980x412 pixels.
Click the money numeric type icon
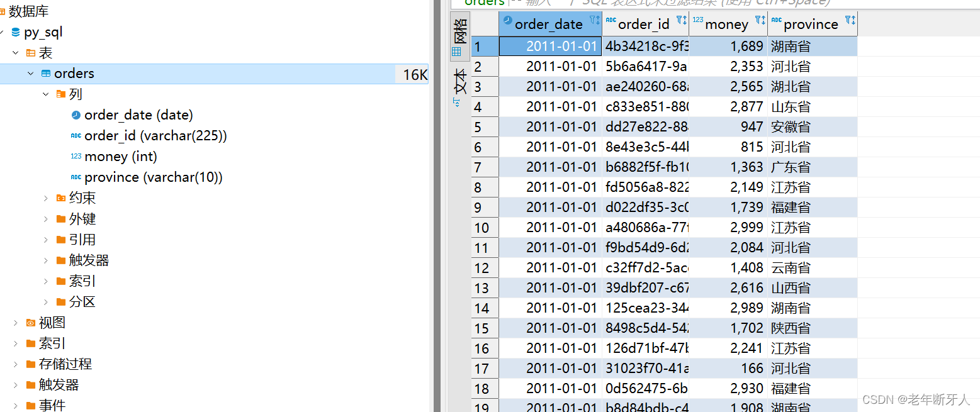point(76,157)
